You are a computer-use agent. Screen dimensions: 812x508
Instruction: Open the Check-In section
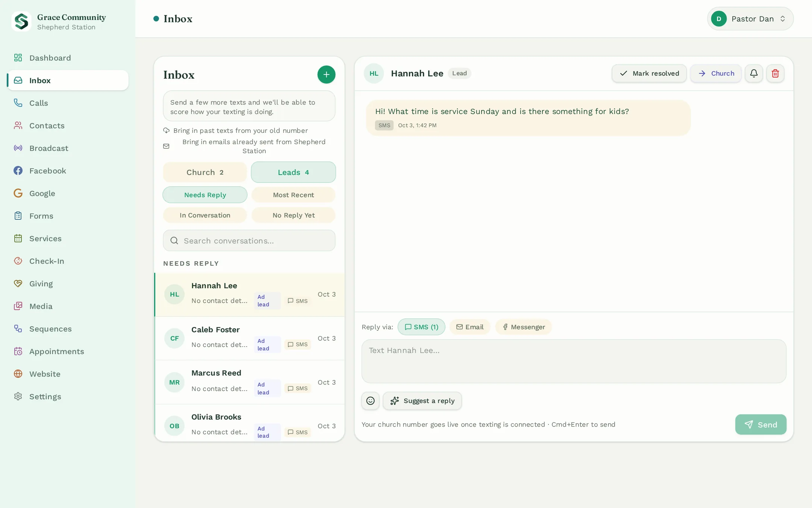click(x=68, y=261)
